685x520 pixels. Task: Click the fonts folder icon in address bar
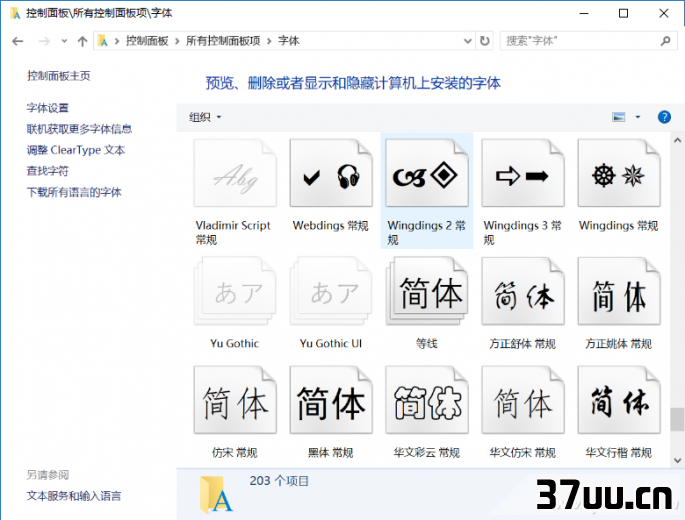(103, 41)
